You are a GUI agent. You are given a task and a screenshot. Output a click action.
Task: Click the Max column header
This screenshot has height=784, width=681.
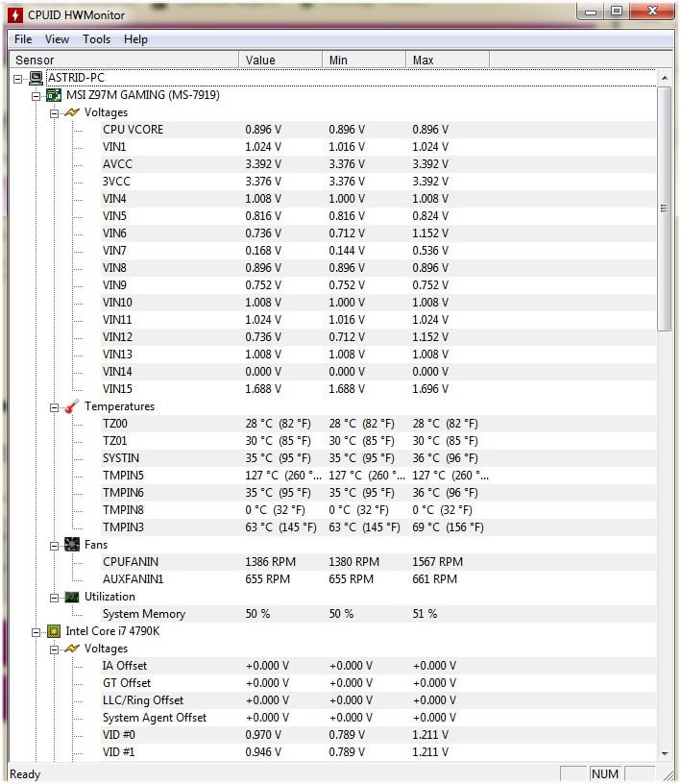447,60
